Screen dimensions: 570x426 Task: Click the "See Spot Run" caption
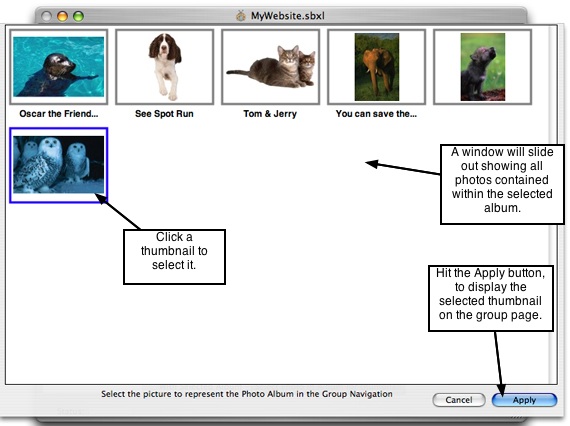(x=164, y=114)
